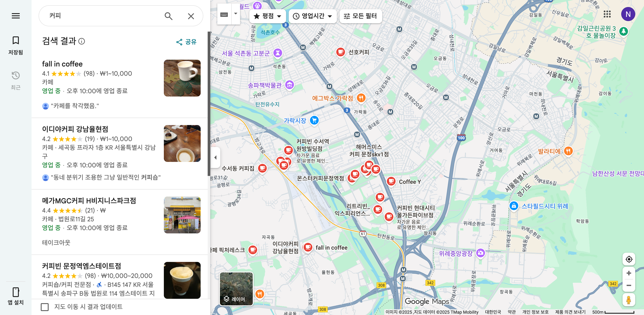The image size is (644, 315).
Task: Click the 대한민국 region link
Action: [x=493, y=312]
